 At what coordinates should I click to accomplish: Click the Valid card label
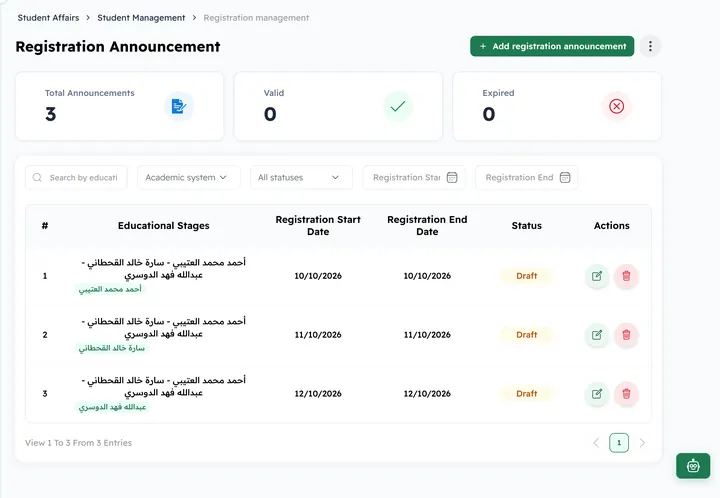click(x=274, y=93)
